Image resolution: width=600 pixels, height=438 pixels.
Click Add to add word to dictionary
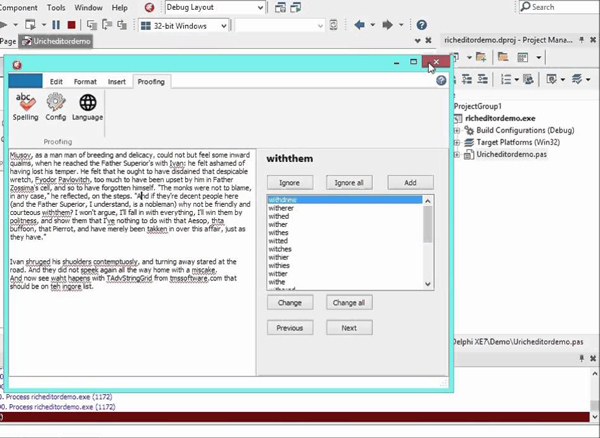(x=410, y=182)
